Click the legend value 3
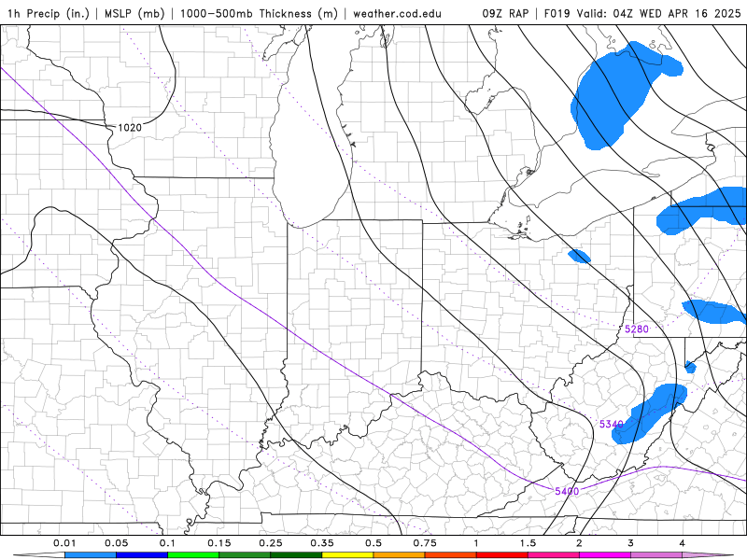Image resolution: width=747 pixels, height=560 pixels. (630, 543)
